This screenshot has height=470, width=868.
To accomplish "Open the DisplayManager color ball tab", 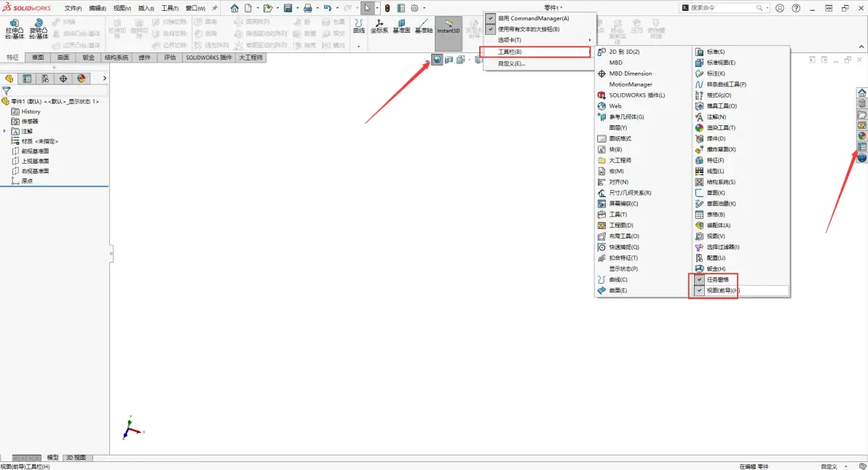I will tap(81, 79).
